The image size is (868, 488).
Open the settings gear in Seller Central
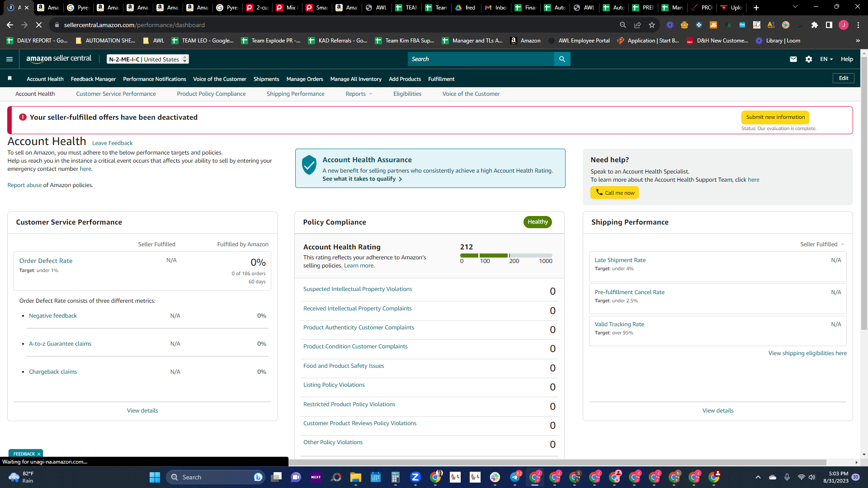point(809,59)
